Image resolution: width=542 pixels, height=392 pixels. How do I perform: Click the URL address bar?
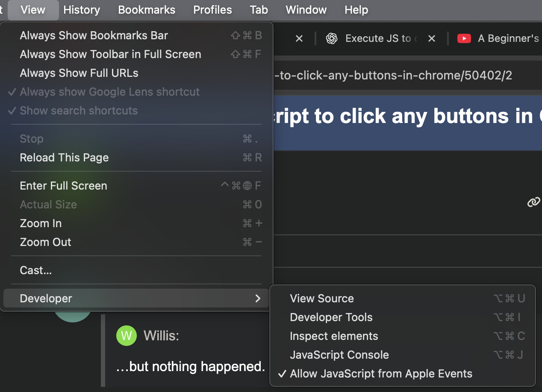[x=393, y=76]
